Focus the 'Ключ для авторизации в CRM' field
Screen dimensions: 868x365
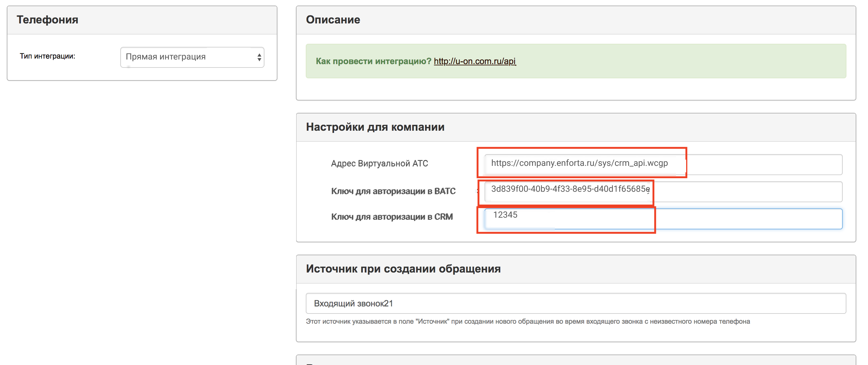(x=663, y=219)
